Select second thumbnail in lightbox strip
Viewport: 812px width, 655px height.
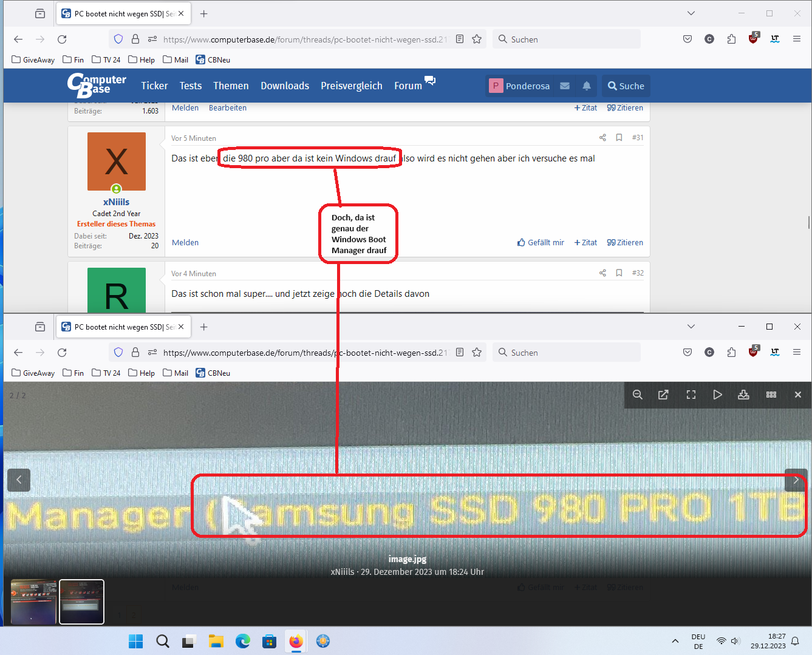(x=81, y=602)
